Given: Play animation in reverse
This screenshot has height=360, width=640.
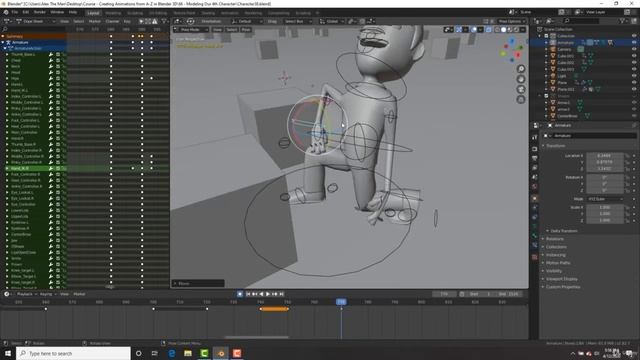Looking at the screenshot, I should (x=261, y=294).
